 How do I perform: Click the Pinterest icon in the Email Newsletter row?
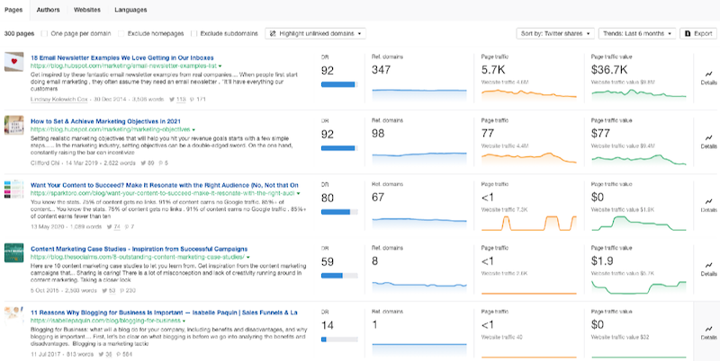pos(191,99)
